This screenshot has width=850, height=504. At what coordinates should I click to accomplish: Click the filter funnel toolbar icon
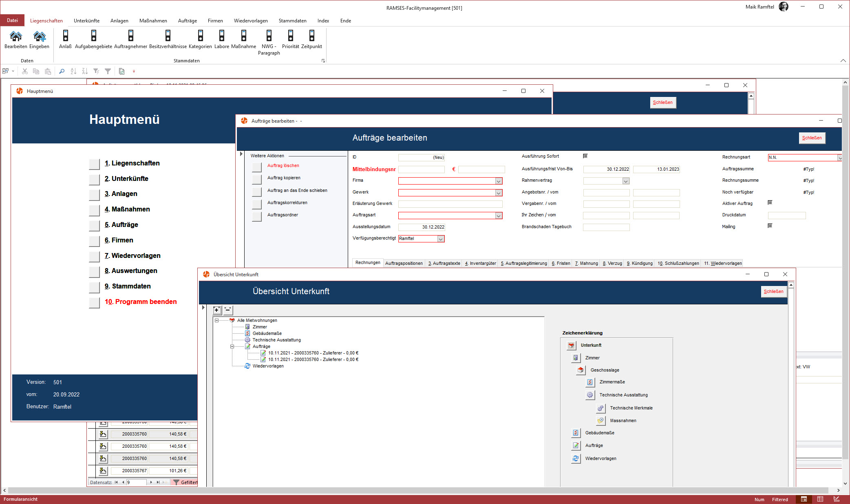(x=108, y=71)
